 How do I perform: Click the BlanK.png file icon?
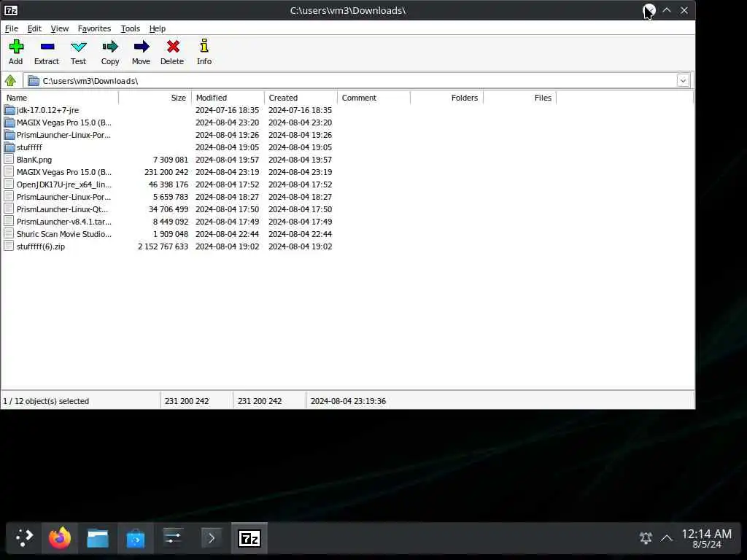point(9,160)
